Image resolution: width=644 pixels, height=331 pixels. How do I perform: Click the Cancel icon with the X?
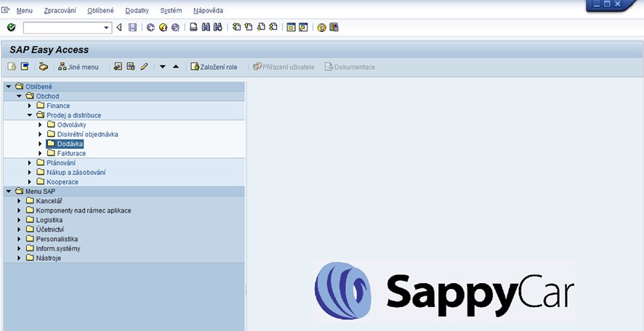[175, 28]
